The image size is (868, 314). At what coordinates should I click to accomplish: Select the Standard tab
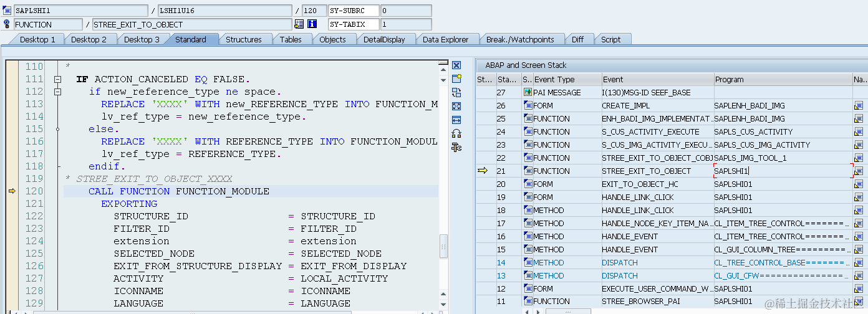click(x=191, y=39)
